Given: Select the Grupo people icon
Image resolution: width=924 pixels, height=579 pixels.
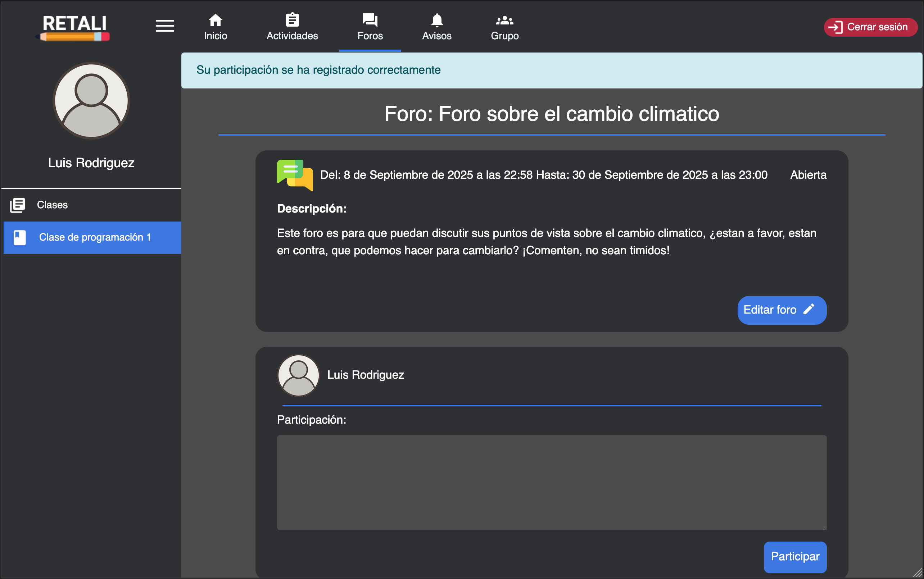Looking at the screenshot, I should pos(504,20).
